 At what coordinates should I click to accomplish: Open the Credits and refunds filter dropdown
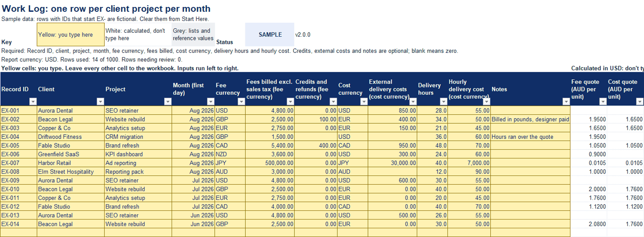333,101
